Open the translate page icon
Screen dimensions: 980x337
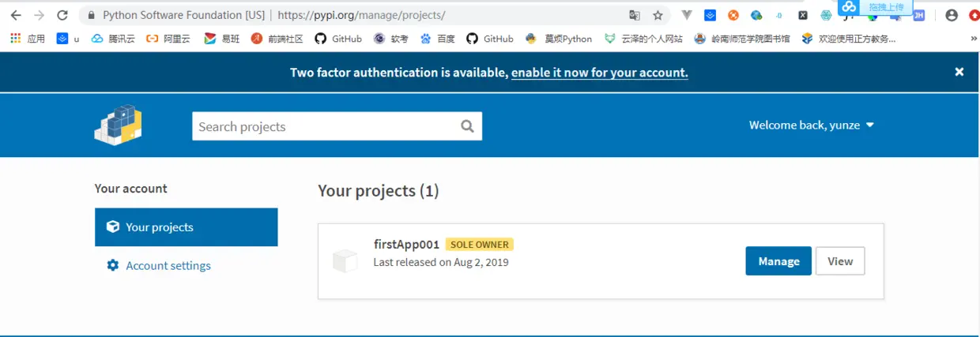635,15
